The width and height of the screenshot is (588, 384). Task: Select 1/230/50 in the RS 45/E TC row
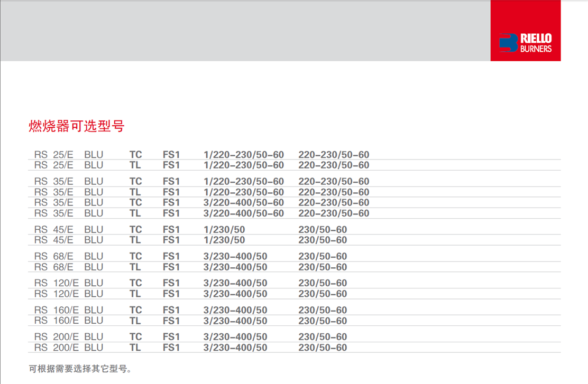[224, 230]
